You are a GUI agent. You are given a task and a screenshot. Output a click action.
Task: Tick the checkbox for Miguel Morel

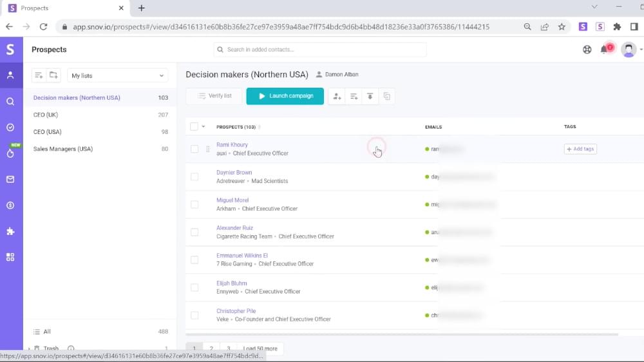(x=194, y=204)
